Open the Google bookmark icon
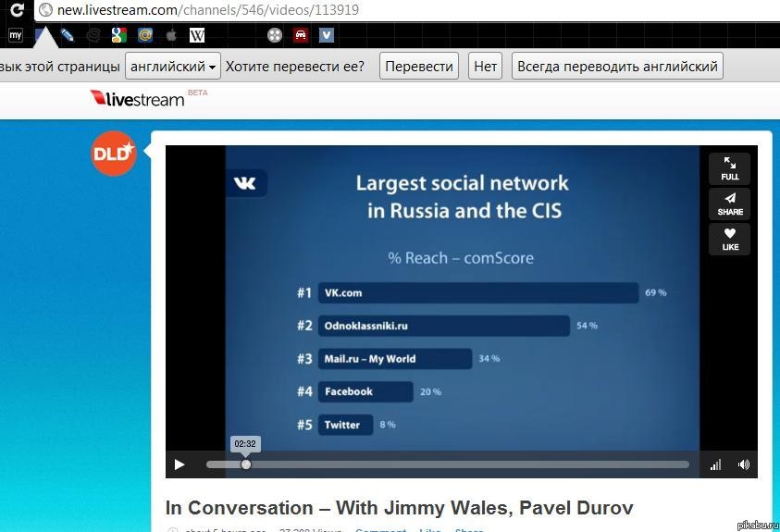Screen dimensions: 780x532 point(118,35)
